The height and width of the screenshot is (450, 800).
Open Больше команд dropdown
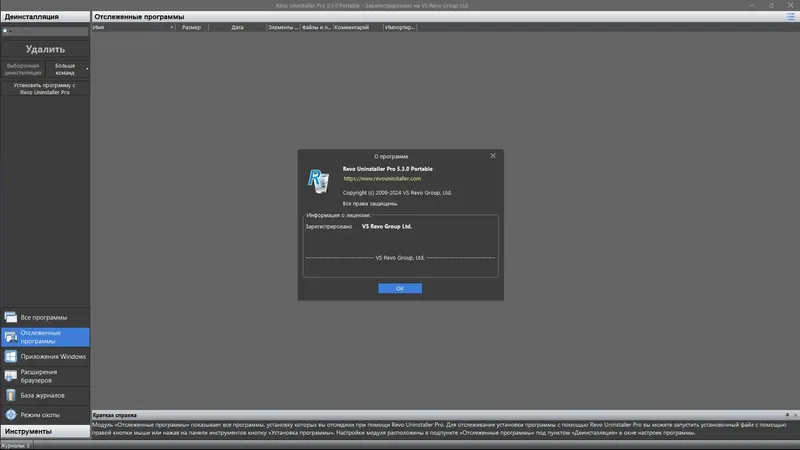[x=67, y=69]
